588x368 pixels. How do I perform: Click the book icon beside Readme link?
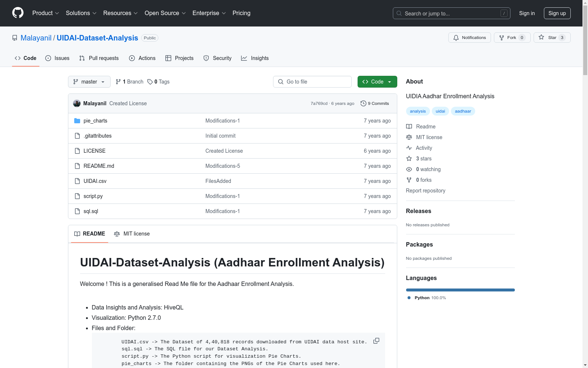(x=409, y=127)
